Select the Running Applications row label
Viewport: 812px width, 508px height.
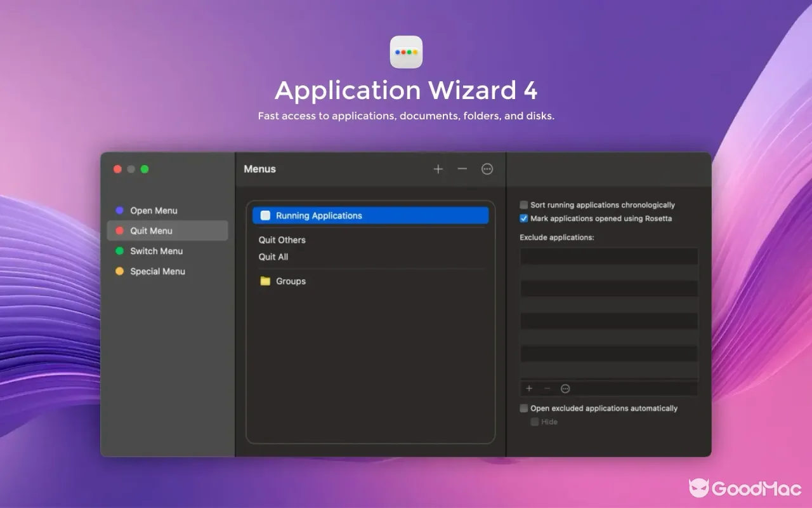pos(319,216)
